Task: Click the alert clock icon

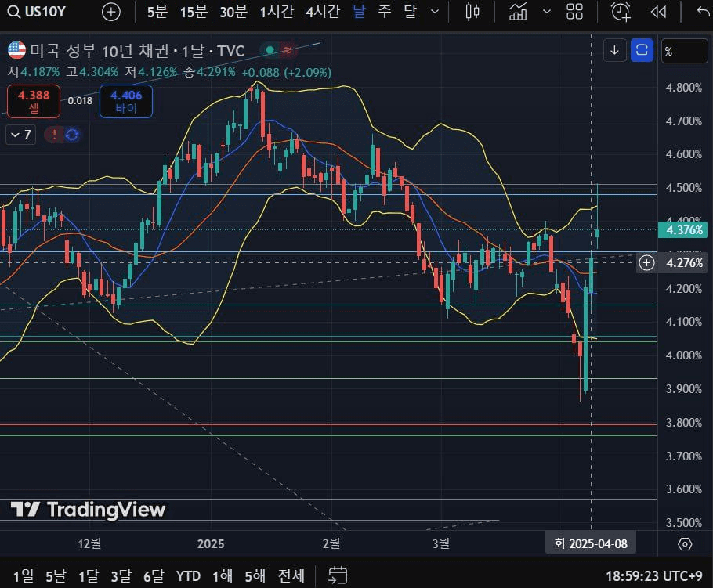Action: pos(621,12)
